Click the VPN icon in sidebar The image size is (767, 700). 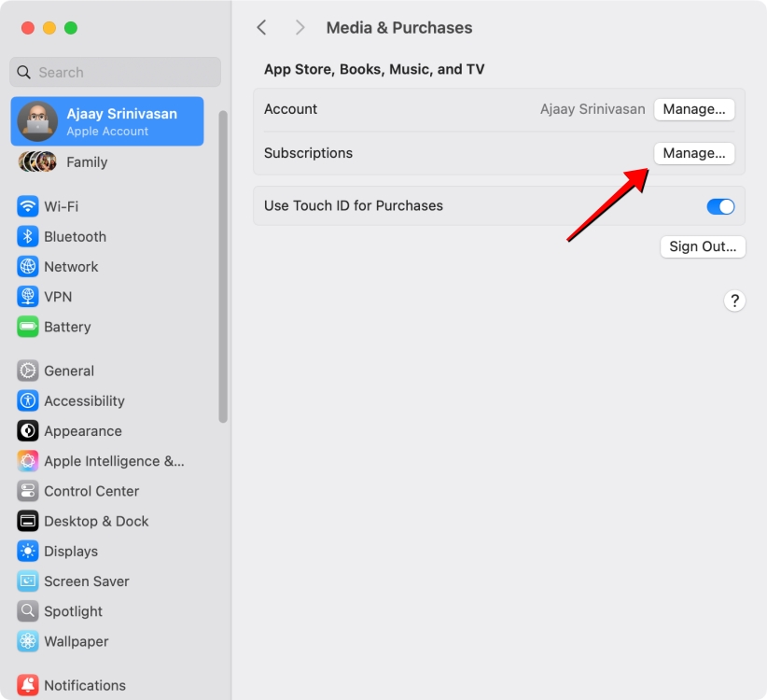[28, 297]
